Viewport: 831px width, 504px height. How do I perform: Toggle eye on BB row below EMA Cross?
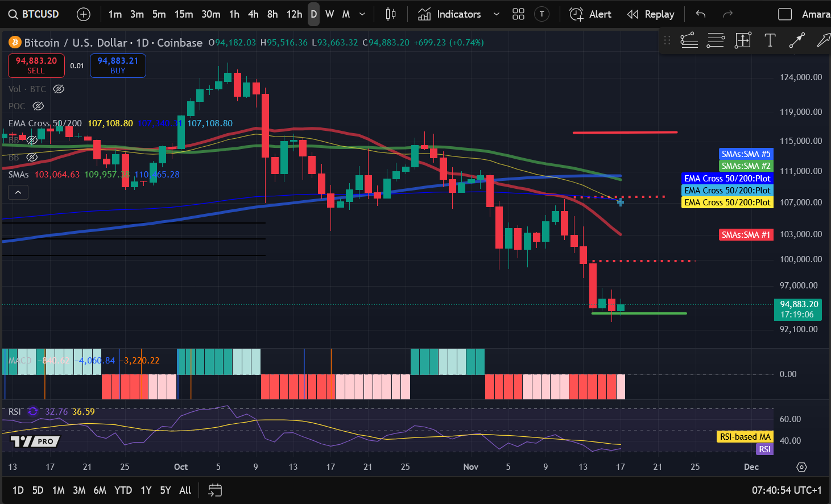pos(32,140)
